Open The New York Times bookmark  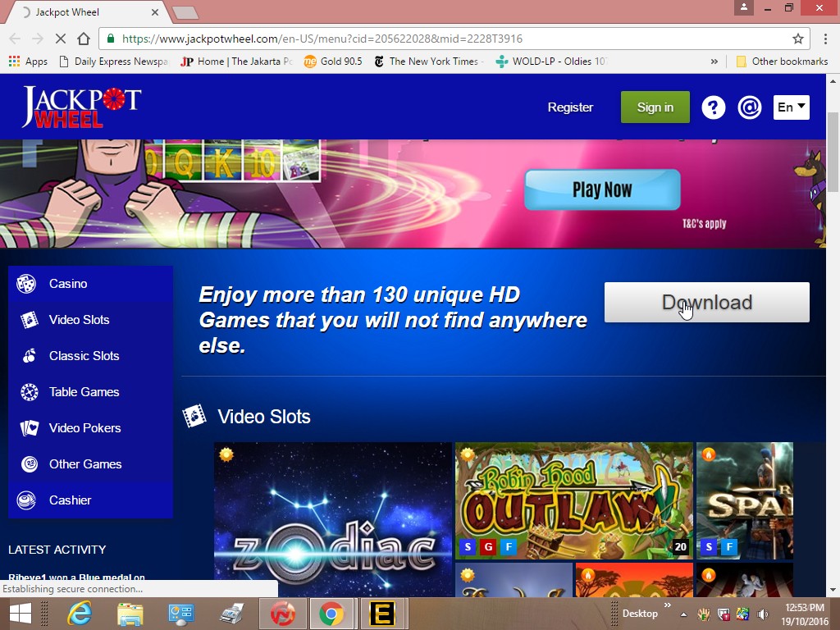coord(428,61)
